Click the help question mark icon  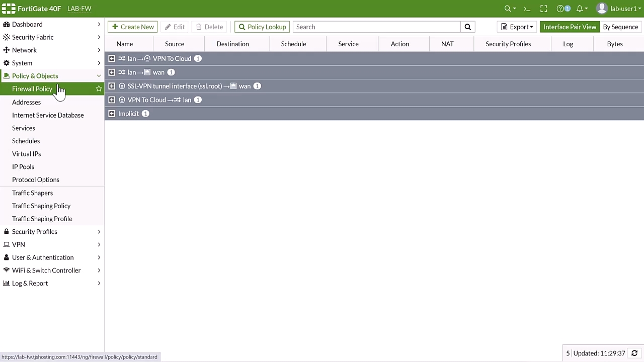(x=560, y=9)
